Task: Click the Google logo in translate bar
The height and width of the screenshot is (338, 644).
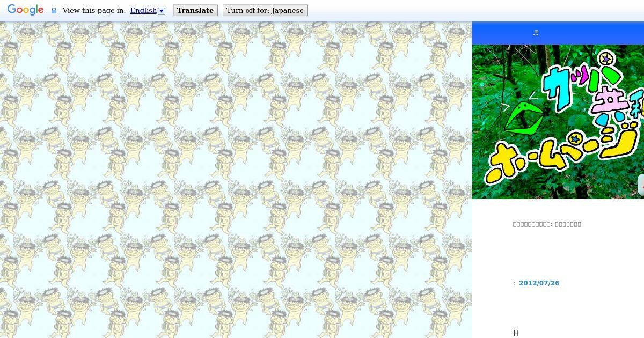Action: coord(25,10)
